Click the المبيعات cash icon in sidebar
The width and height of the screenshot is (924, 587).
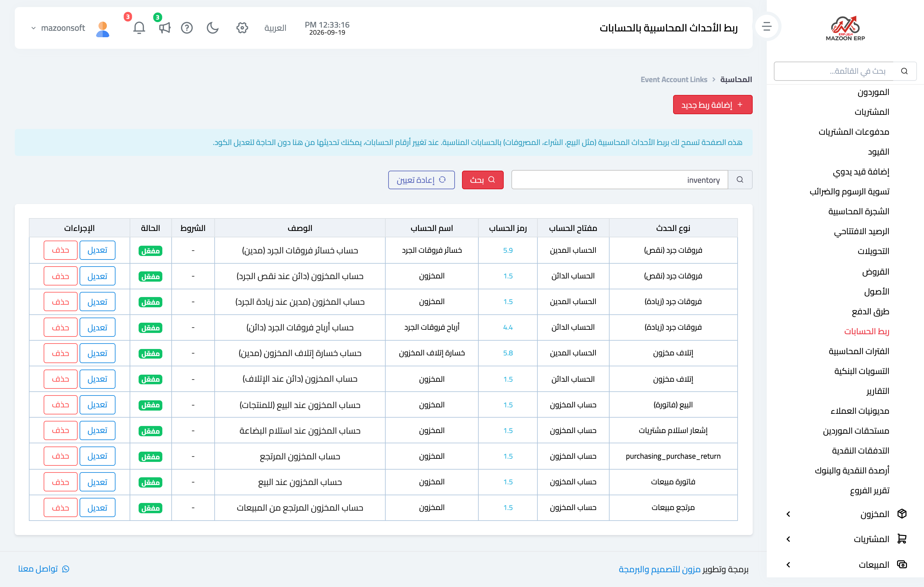point(902,564)
